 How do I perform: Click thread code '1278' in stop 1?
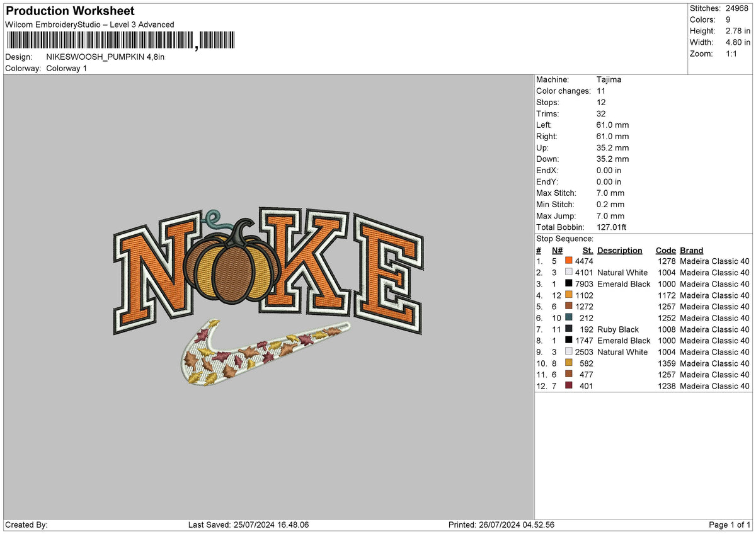point(667,261)
